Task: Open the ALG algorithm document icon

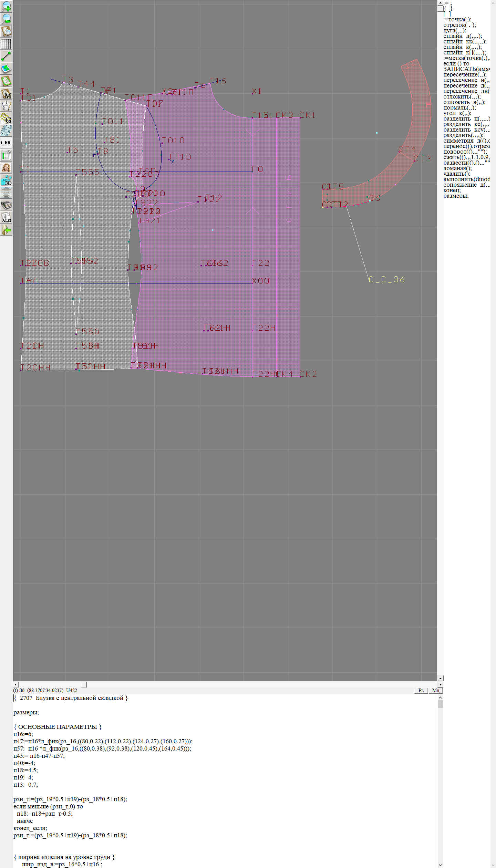Action: pyautogui.click(x=6, y=217)
